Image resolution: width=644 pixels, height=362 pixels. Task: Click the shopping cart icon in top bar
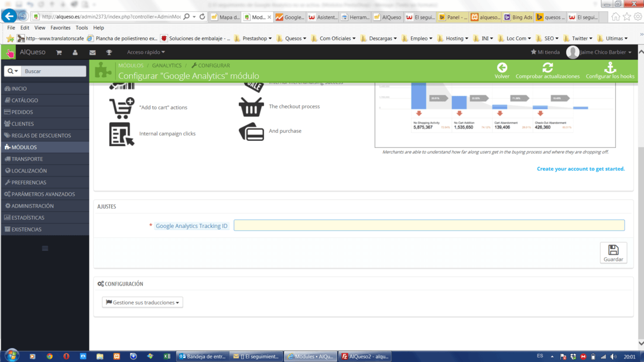[59, 53]
